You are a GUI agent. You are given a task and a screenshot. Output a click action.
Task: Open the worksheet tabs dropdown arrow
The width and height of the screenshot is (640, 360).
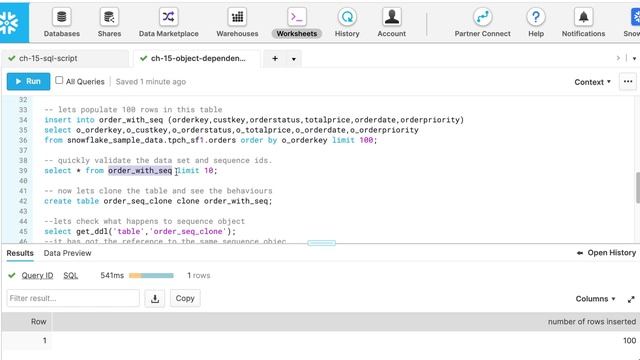293,59
